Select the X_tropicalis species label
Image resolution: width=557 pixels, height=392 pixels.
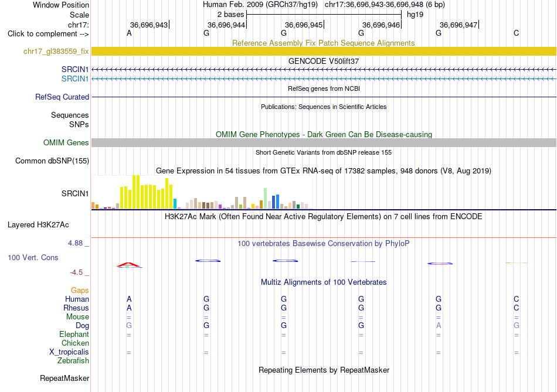pyautogui.click(x=69, y=352)
